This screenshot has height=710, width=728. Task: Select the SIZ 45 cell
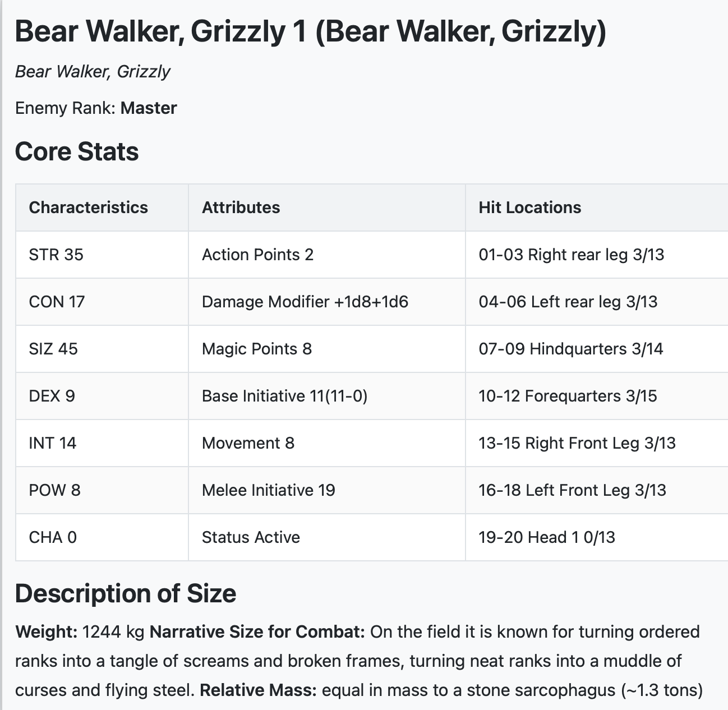coord(53,349)
